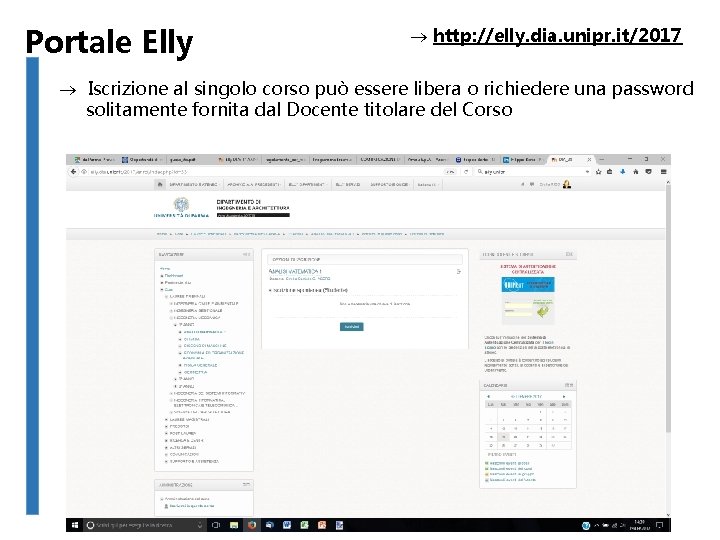Open the Dipartimento e Ateneo menu
Screen dimensions: 720x540
coord(194,185)
